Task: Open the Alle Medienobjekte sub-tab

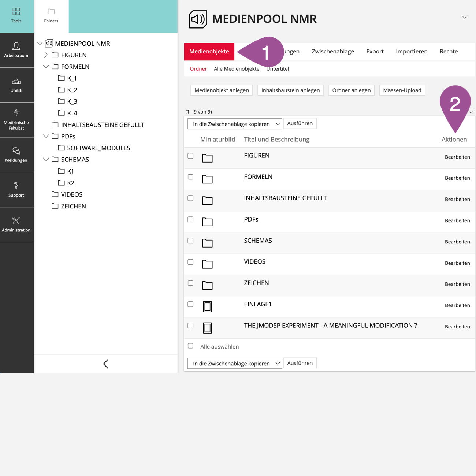Action: [236, 69]
